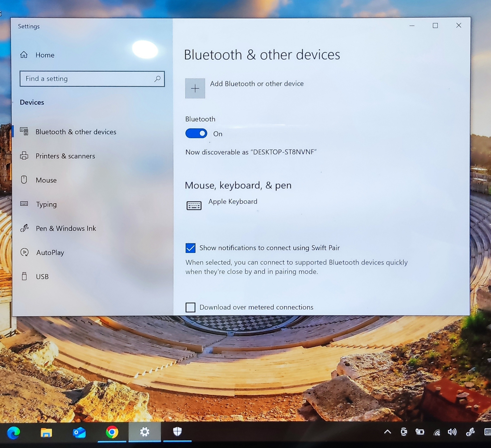
Task: Enable Download over metered connections
Action: (x=190, y=307)
